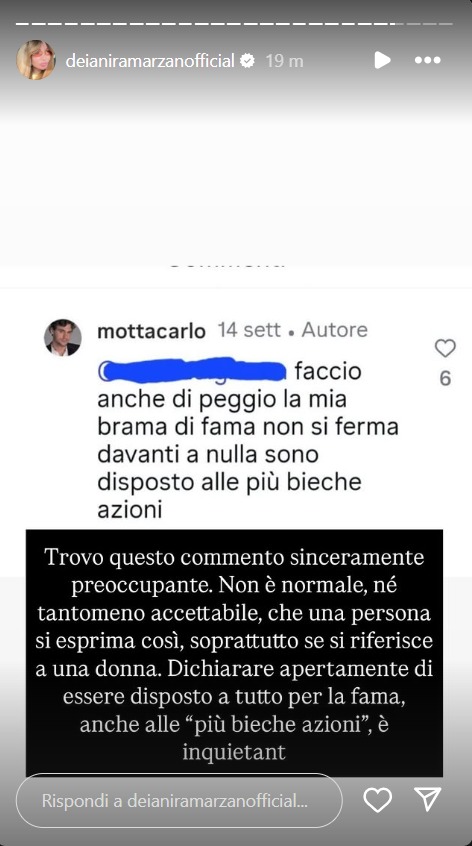Viewport: 472px width, 846px height.
Task: Open the three-dot story options menu
Action: pyautogui.click(x=428, y=60)
